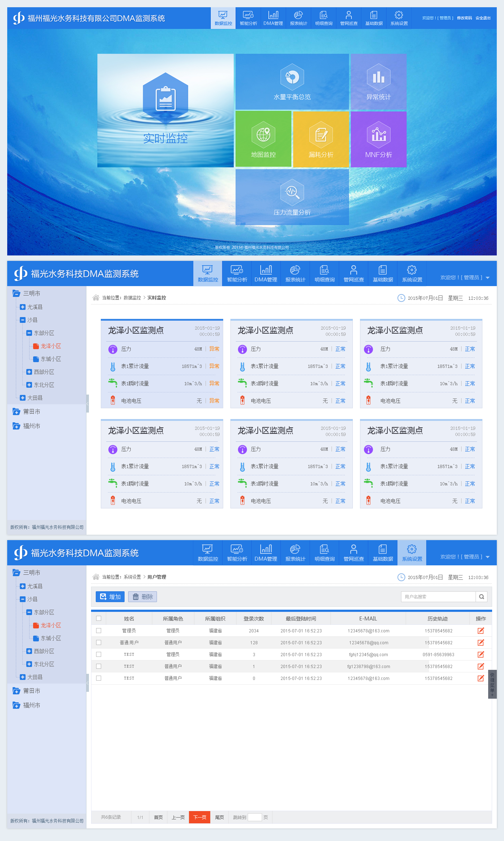
Task: Expand 福州市 folder in monitoring panel tree
Action: pos(16,426)
